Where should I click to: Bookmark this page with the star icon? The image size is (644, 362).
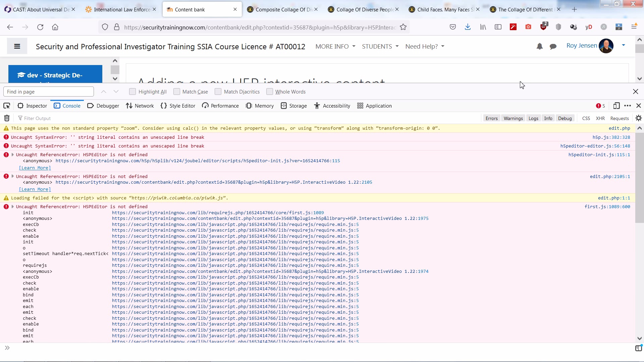pos(403,27)
